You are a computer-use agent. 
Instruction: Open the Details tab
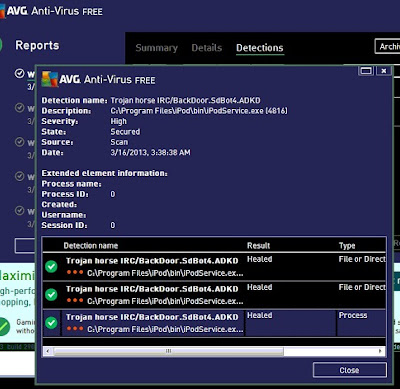207,48
